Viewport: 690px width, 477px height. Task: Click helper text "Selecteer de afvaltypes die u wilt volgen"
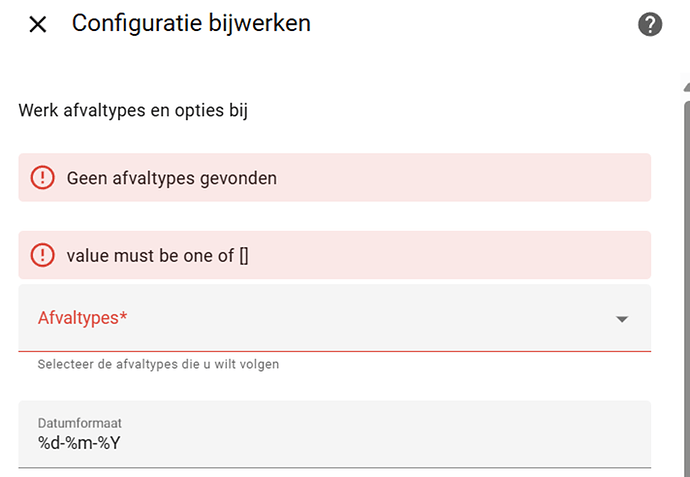pos(158,364)
